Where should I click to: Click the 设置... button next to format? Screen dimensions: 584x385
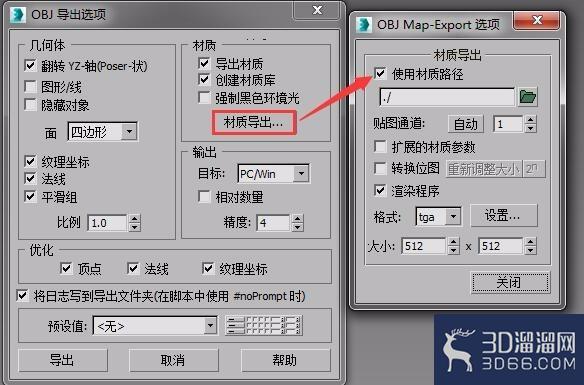tap(504, 215)
